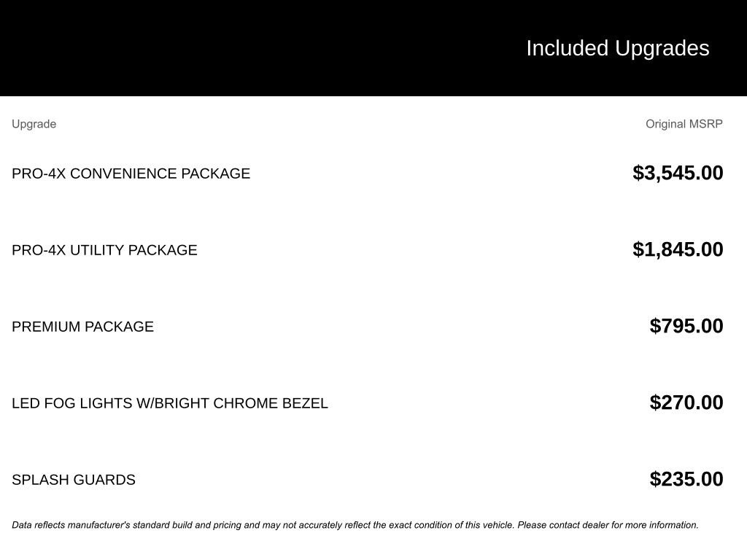The width and height of the screenshot is (747, 560).
Task: Click the $795.00 price
Action: (686, 326)
